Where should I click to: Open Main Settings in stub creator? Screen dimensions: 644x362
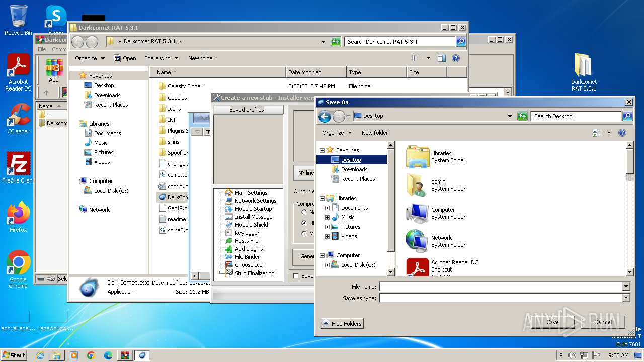pyautogui.click(x=251, y=193)
